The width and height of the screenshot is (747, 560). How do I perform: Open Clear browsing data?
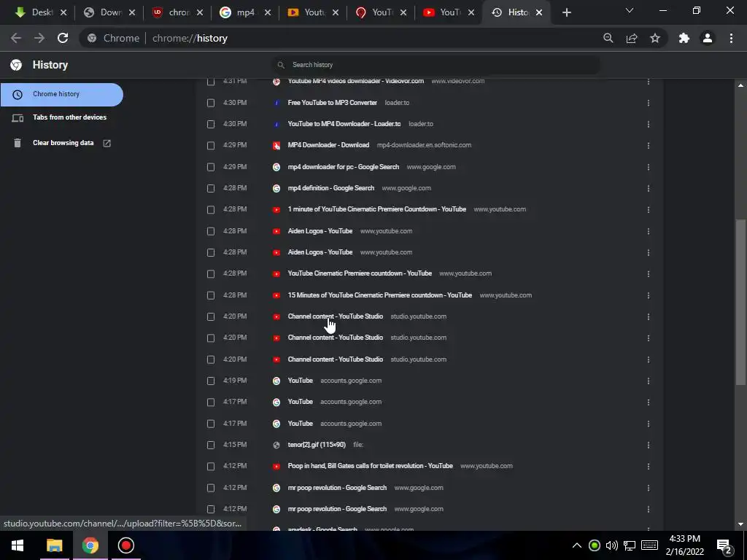click(63, 143)
